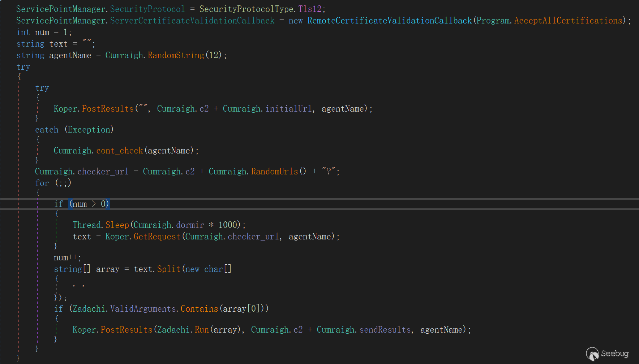639x364 pixels.
Task: Click the catch keyword
Action: point(47,130)
